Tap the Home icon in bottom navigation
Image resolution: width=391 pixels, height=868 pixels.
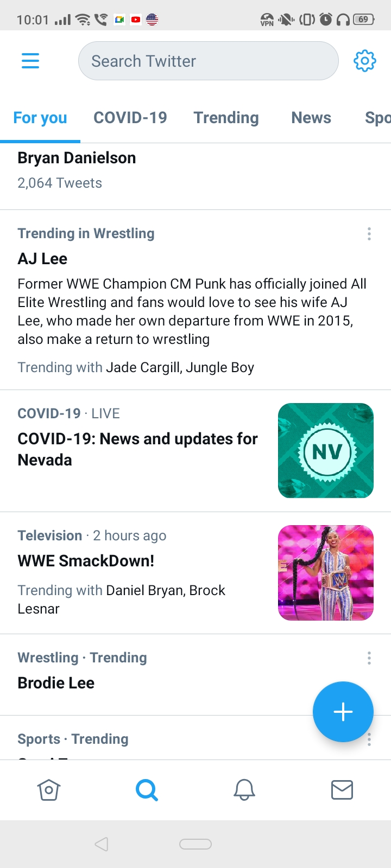[48, 790]
